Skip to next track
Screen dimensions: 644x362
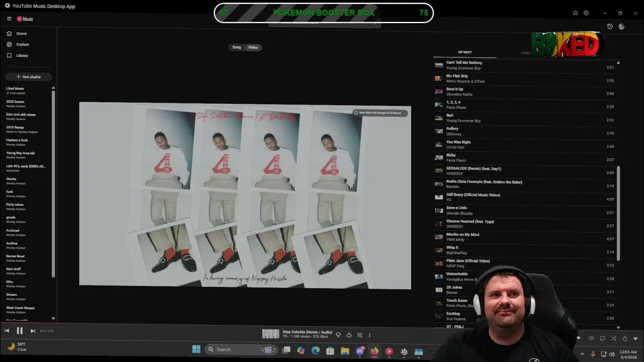coord(33,331)
